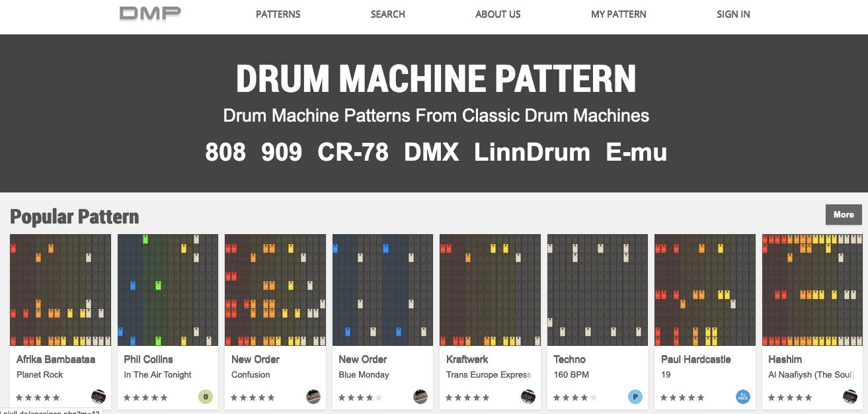The height and width of the screenshot is (414, 868).
Task: Click the drum machine avatar on Blue Monday card
Action: pyautogui.click(x=420, y=397)
